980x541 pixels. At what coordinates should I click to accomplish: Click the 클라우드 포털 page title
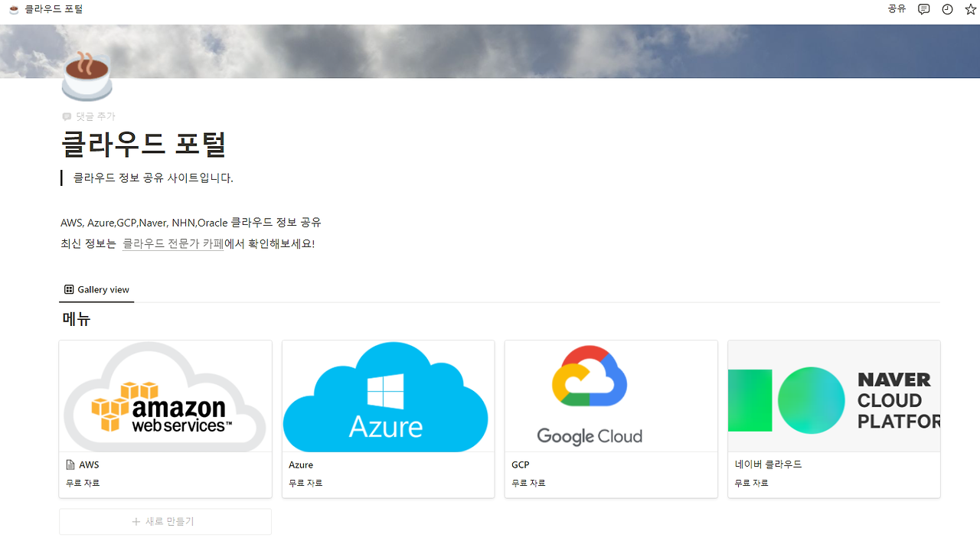coord(144,145)
